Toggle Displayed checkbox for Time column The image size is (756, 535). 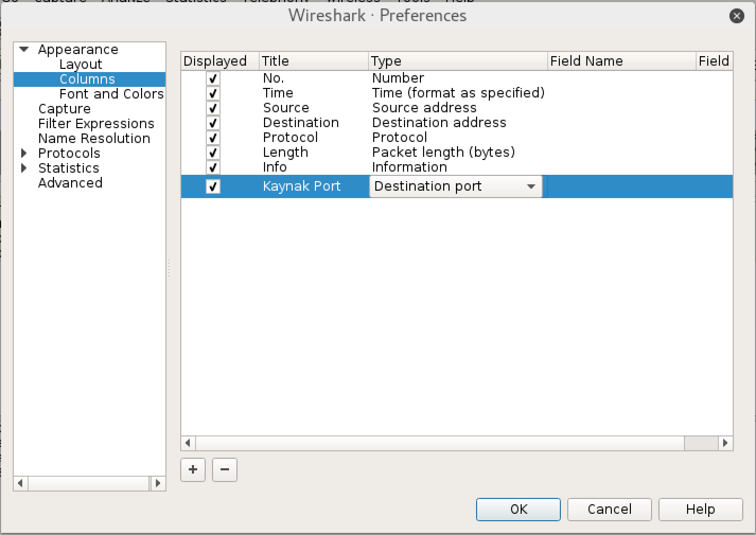click(213, 93)
